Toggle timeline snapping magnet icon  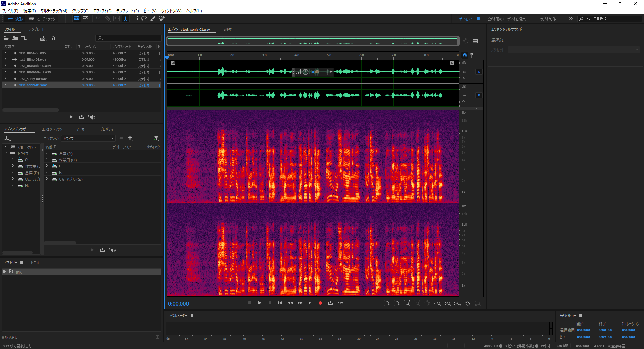coord(465,55)
